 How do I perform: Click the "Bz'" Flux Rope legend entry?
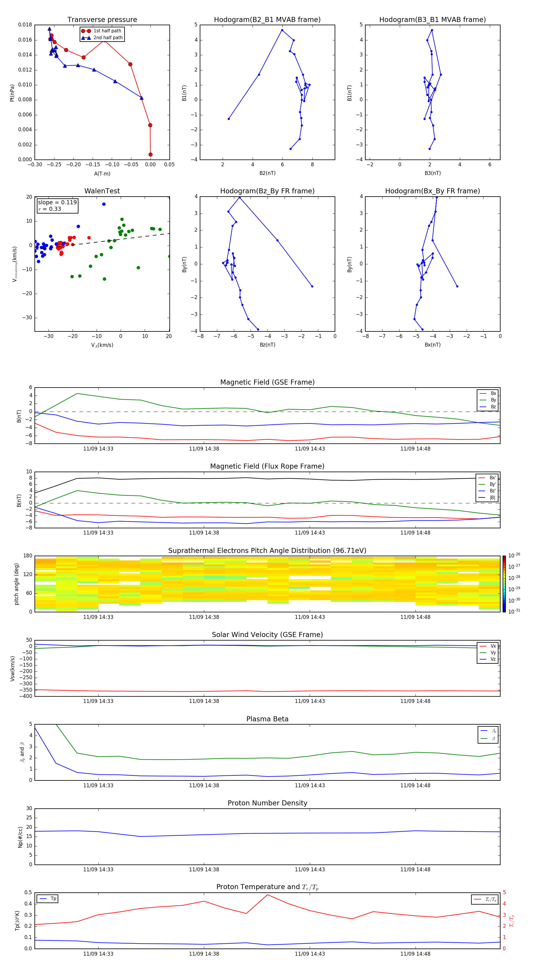[x=487, y=491]
